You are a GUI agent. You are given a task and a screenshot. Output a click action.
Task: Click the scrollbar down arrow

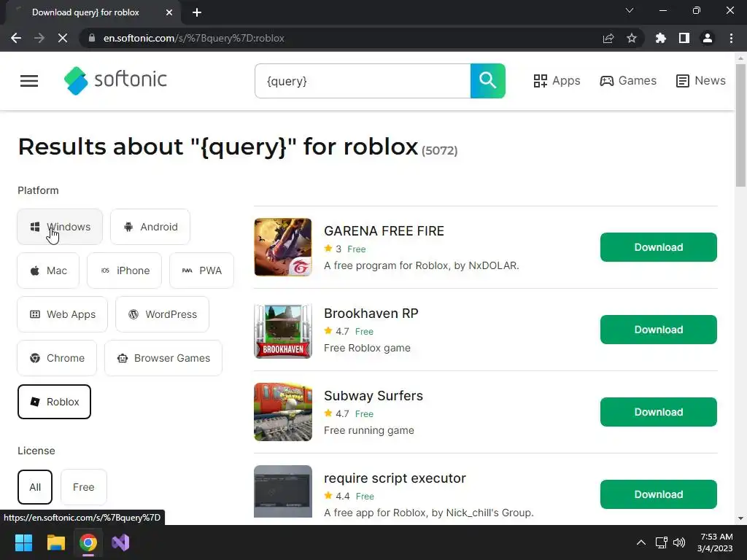click(740, 518)
